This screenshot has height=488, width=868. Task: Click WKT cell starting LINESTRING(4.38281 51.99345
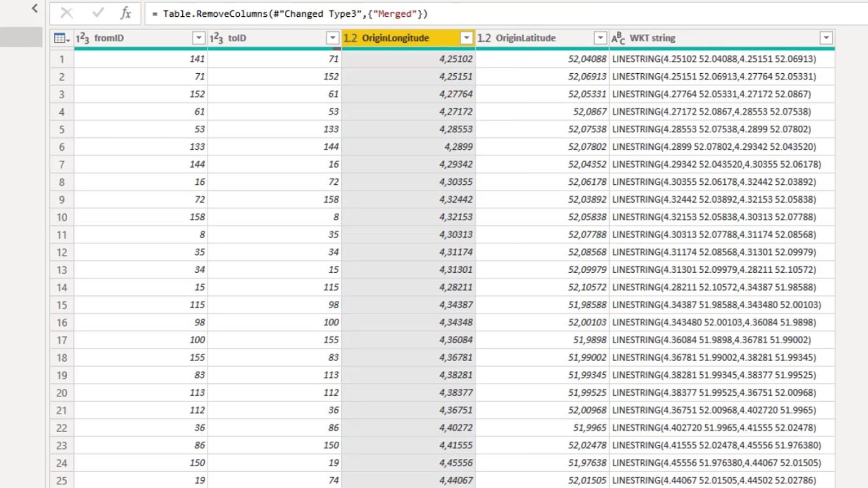pyautogui.click(x=722, y=375)
